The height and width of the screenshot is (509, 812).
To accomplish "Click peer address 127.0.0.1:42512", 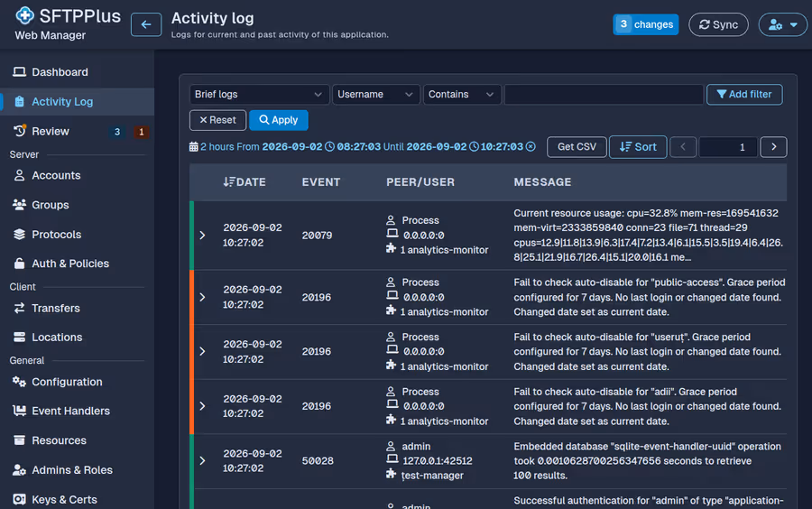I will pyautogui.click(x=438, y=461).
